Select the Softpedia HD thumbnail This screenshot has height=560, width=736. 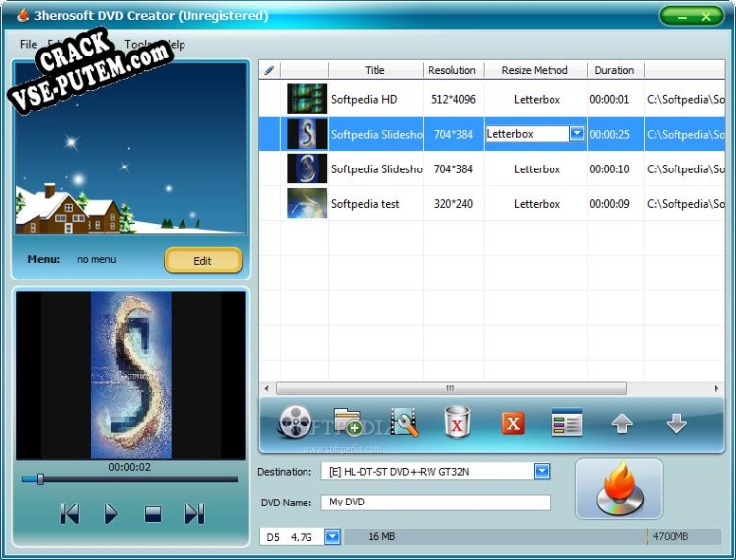pos(307,99)
